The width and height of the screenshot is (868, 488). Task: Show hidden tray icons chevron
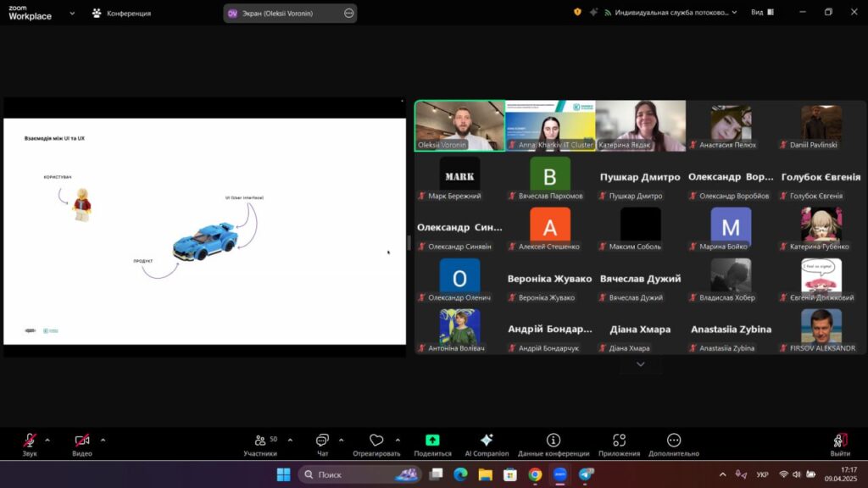coord(722,474)
